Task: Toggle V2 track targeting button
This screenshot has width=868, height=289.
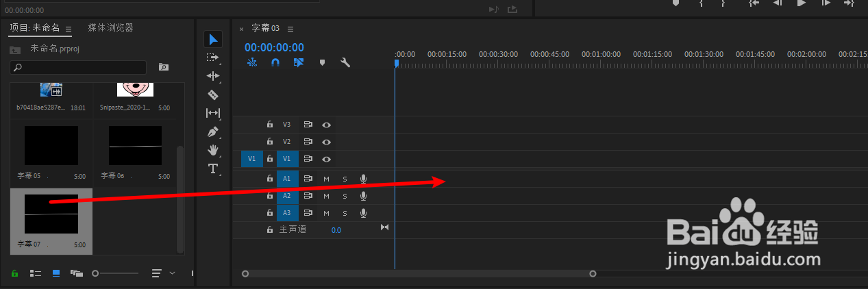Action: tap(287, 142)
